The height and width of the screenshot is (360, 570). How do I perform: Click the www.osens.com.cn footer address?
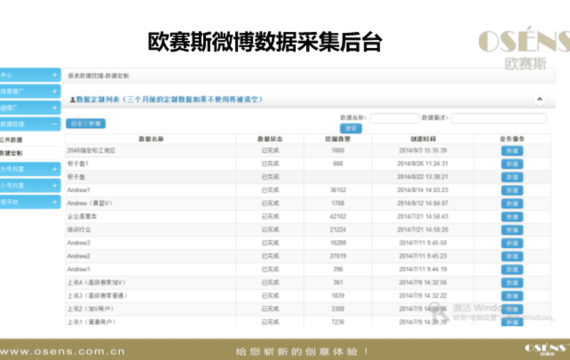pos(62,352)
